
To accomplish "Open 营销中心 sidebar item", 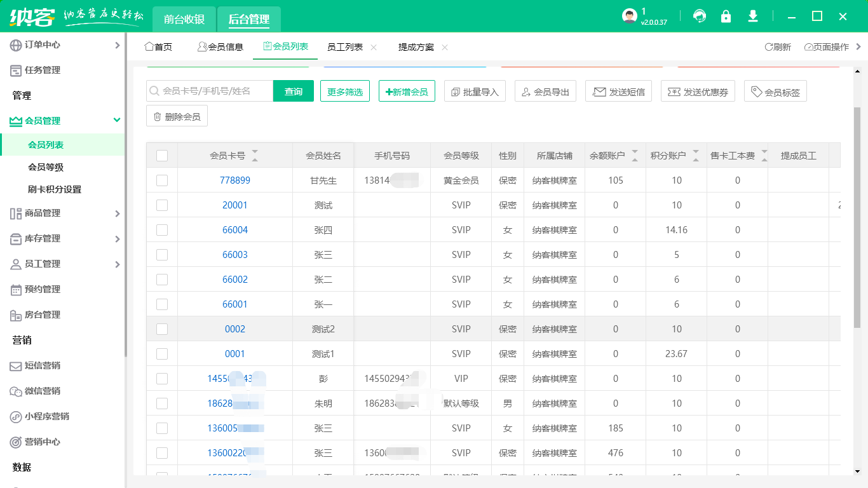I will click(43, 442).
